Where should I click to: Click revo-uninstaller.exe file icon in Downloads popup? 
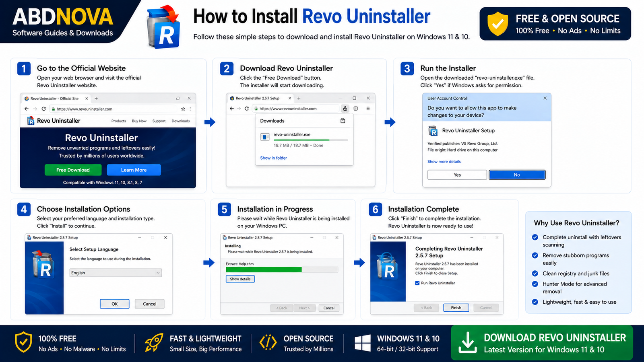pos(265,137)
